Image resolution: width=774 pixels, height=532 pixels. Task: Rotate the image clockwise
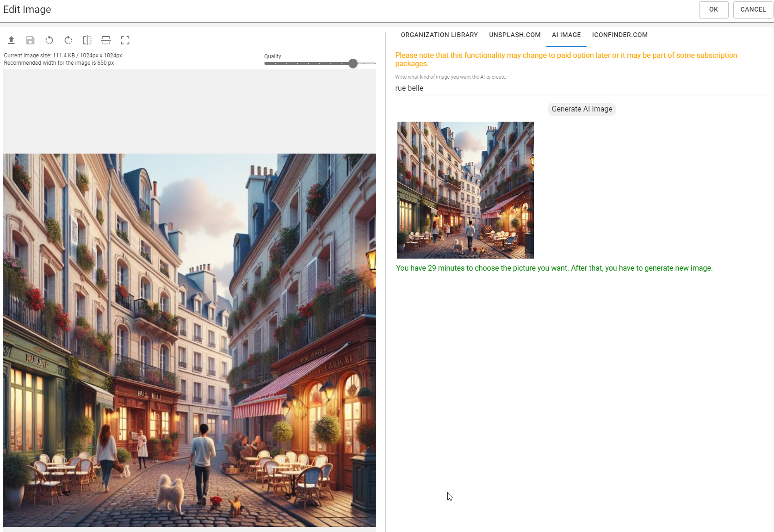tap(68, 40)
